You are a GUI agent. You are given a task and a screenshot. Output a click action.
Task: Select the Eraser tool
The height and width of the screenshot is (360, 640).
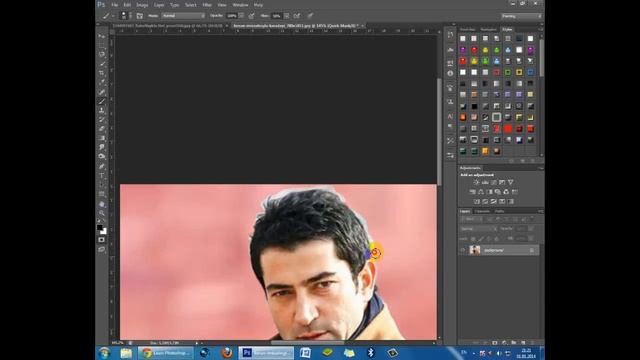point(102,129)
